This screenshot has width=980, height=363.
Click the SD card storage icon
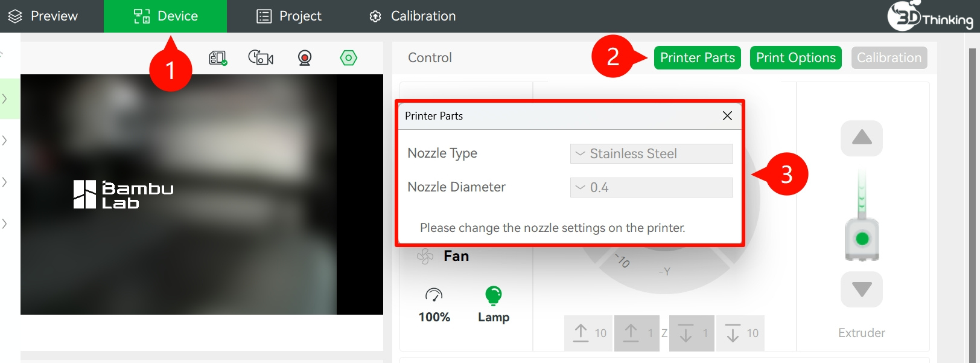[218, 58]
